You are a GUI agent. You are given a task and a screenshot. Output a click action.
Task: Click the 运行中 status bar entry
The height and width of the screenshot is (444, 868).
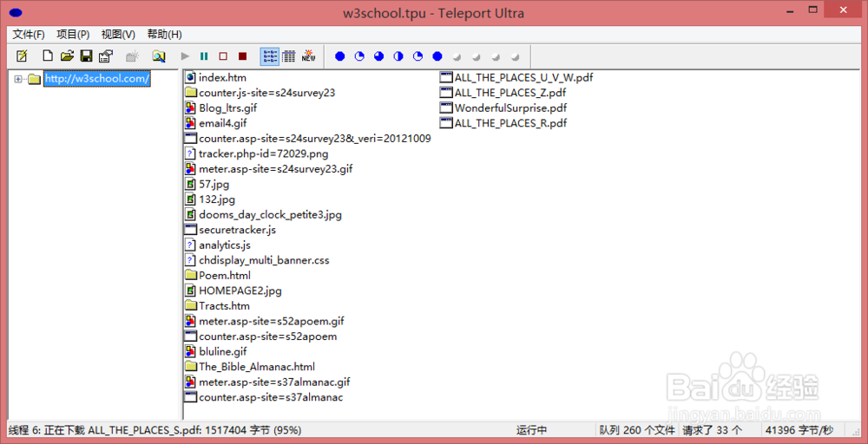point(532,429)
